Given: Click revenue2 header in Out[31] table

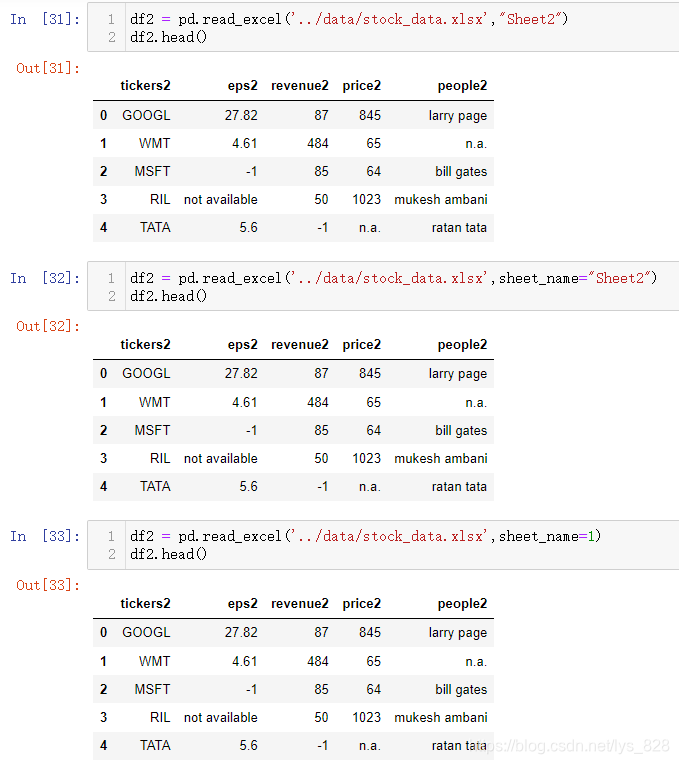Looking at the screenshot, I should tap(300, 86).
